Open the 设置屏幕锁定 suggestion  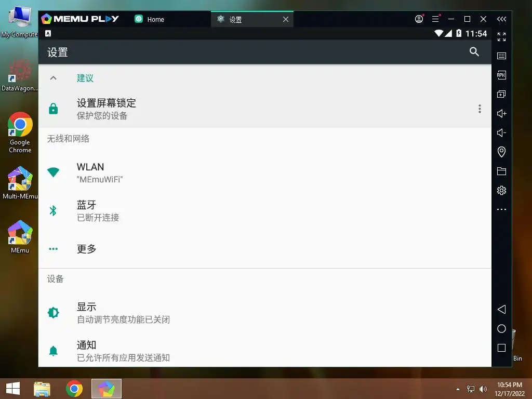[x=264, y=109]
